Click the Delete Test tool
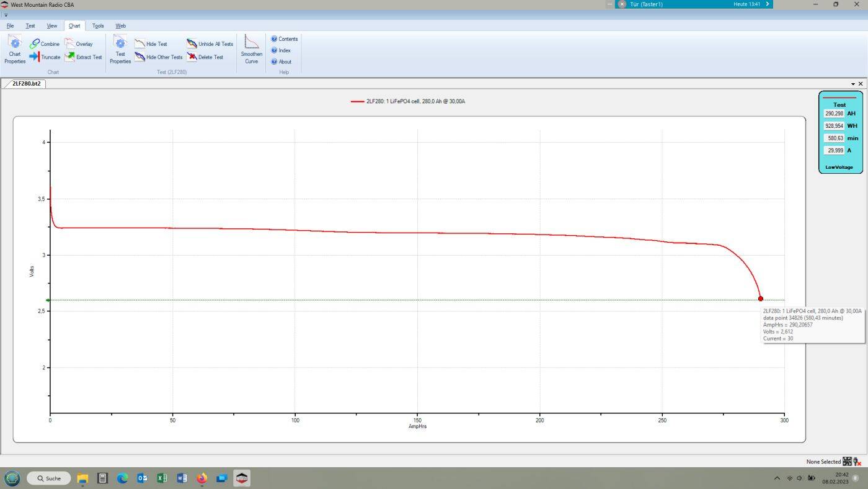868x489 pixels. click(x=205, y=57)
